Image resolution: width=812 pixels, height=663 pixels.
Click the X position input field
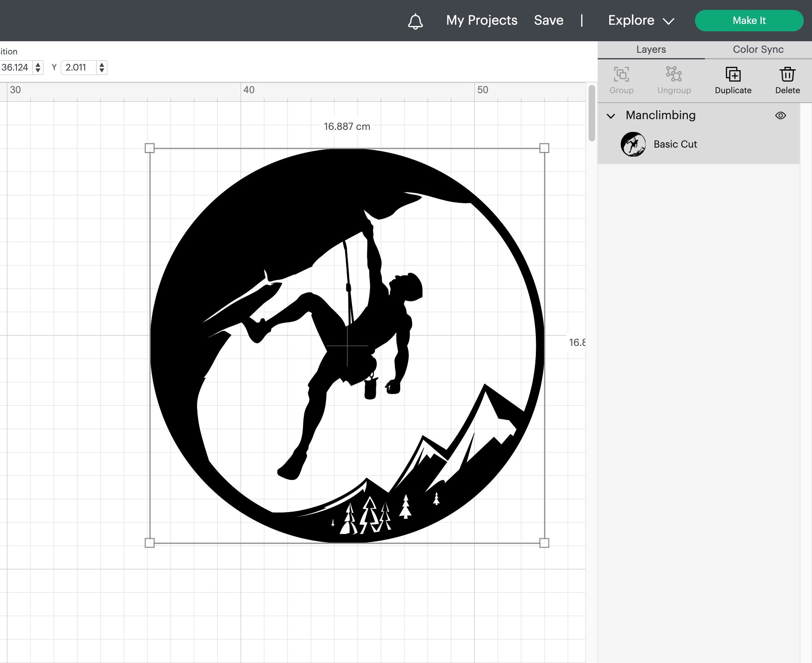pos(16,67)
